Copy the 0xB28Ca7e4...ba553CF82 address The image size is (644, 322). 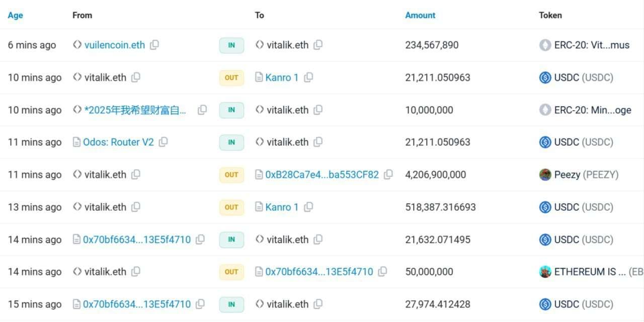388,175
